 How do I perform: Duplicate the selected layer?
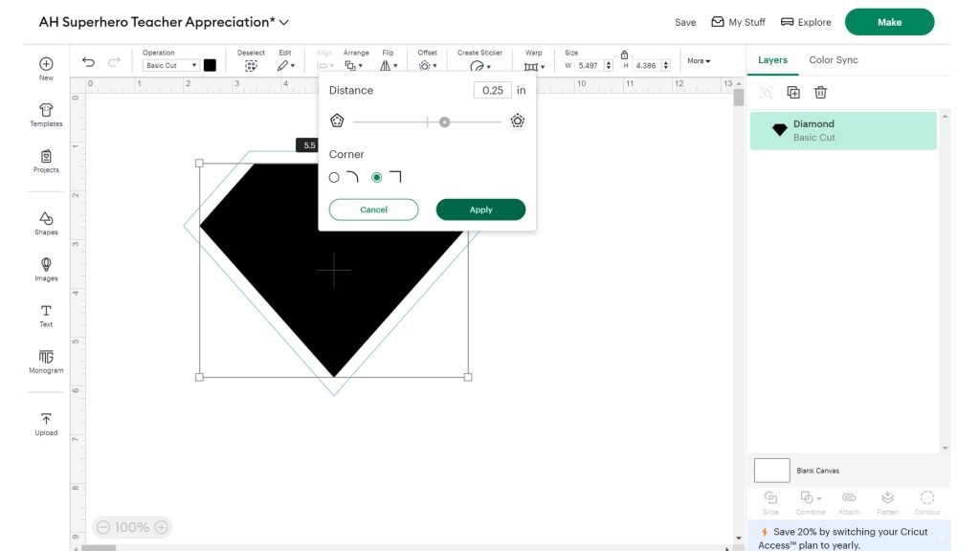point(793,93)
